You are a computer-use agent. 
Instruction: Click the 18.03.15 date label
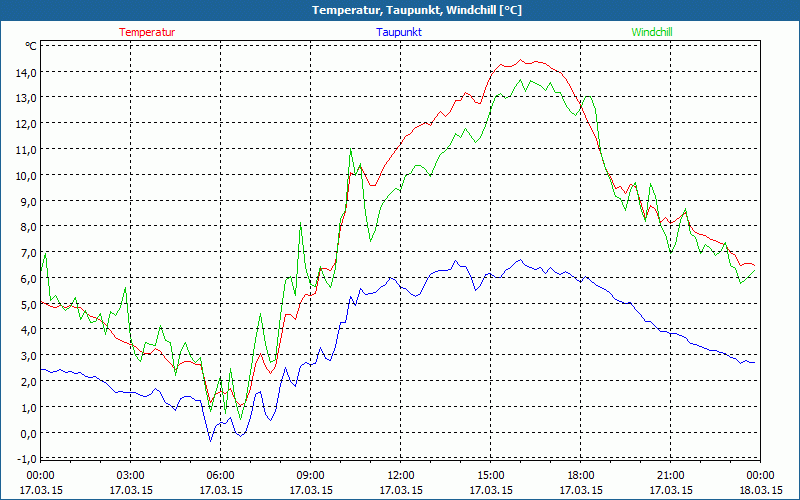coord(760,490)
